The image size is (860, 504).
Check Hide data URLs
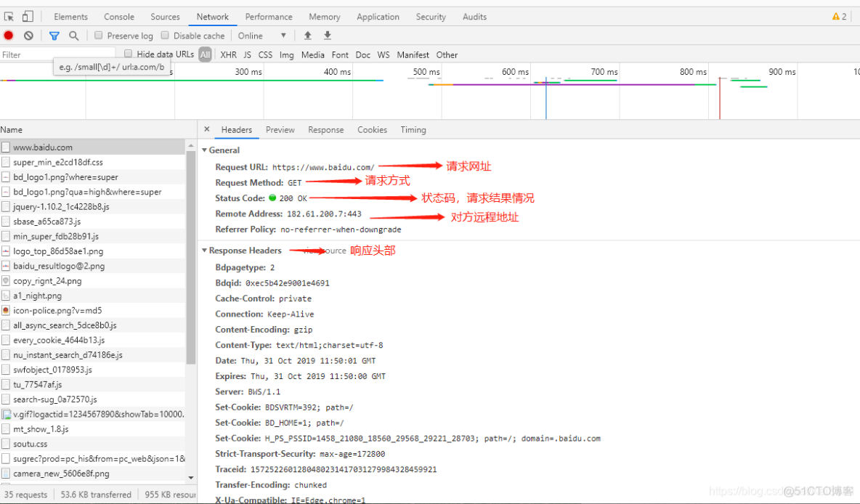click(x=128, y=54)
